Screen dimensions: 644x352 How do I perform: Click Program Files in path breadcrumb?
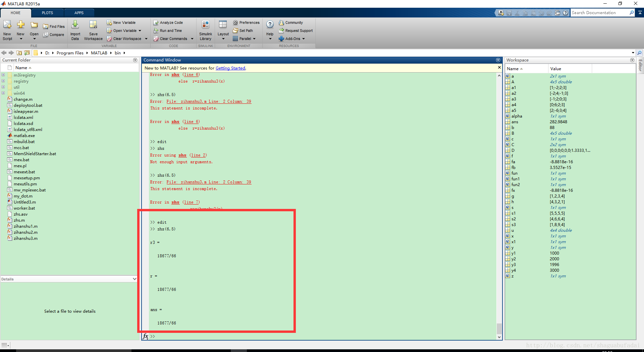tap(70, 53)
